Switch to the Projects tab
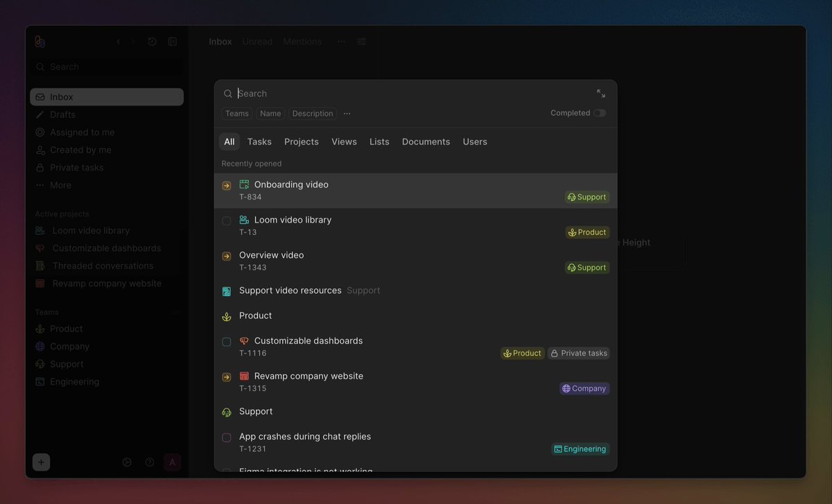 (x=302, y=141)
